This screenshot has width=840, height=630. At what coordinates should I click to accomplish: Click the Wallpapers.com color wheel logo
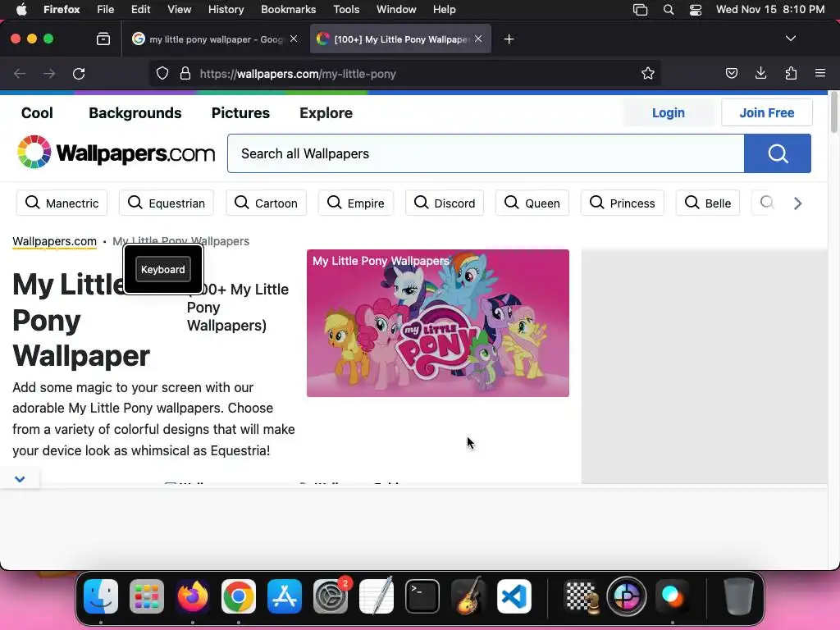click(34, 152)
